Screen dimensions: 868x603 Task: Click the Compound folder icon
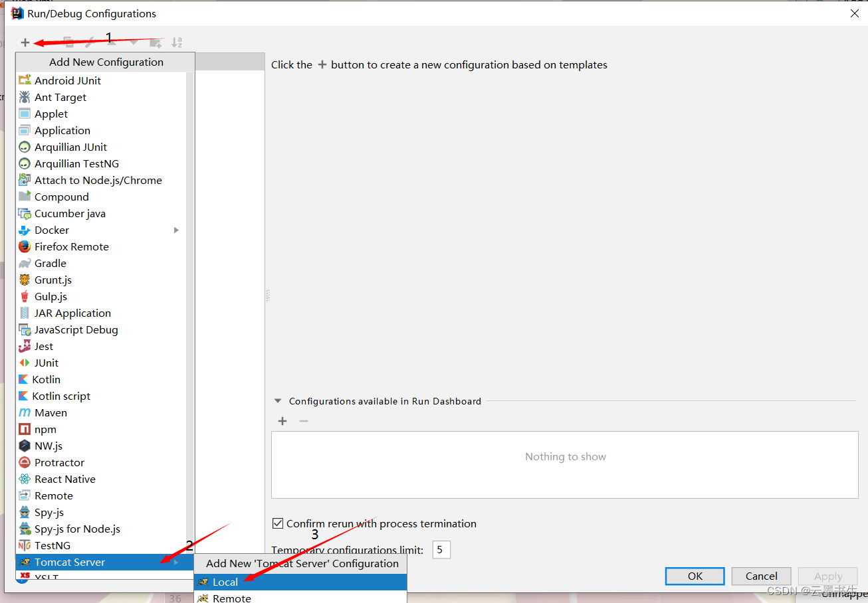click(25, 197)
